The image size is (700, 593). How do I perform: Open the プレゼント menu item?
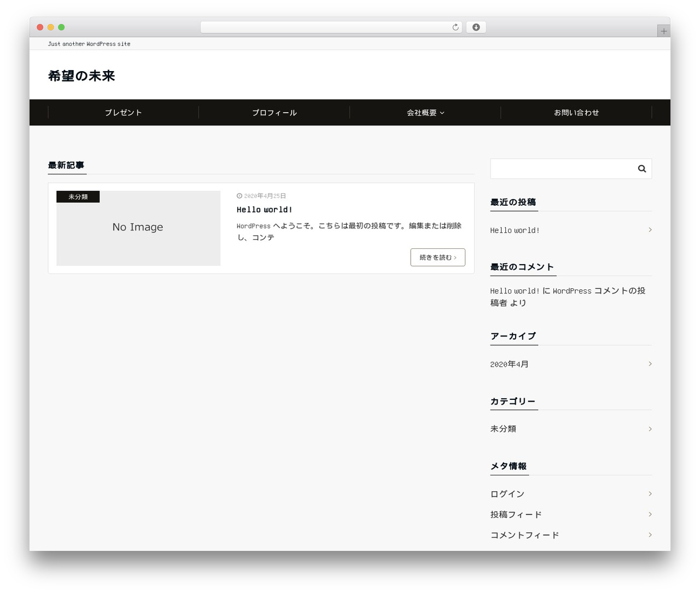[x=124, y=113]
